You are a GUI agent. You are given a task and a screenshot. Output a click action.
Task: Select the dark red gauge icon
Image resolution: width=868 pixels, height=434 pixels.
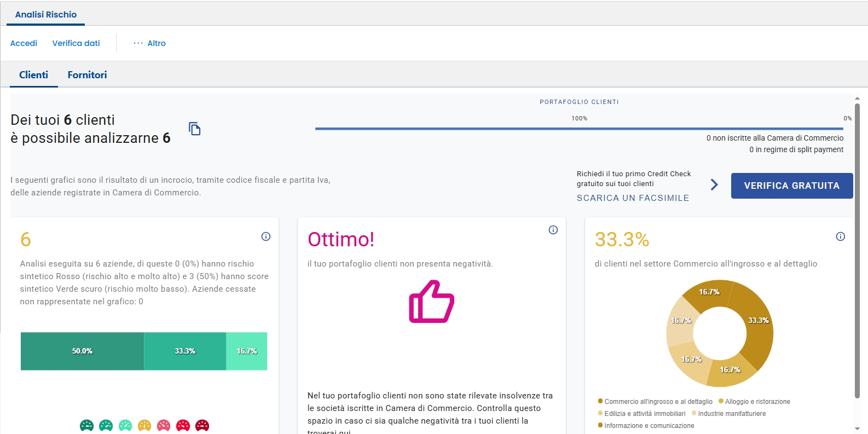tap(202, 425)
